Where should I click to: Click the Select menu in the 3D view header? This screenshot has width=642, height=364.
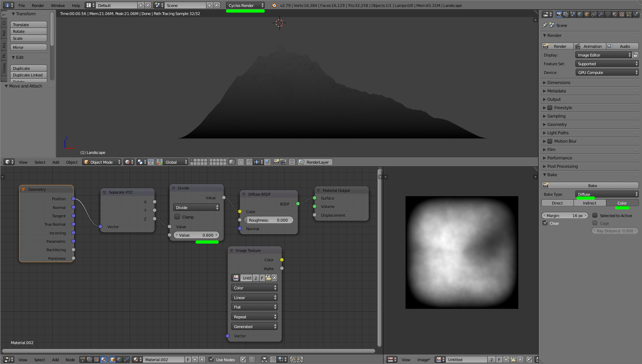(39, 162)
